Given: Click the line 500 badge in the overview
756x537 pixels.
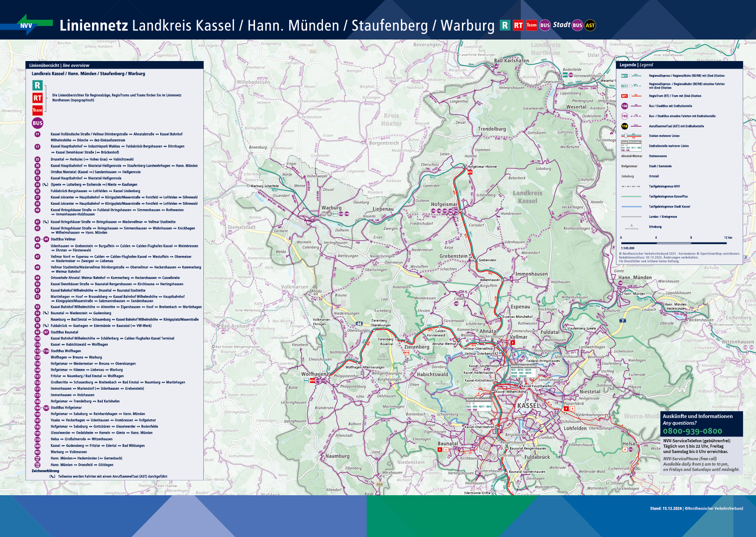Looking at the screenshot, I should point(37,446).
